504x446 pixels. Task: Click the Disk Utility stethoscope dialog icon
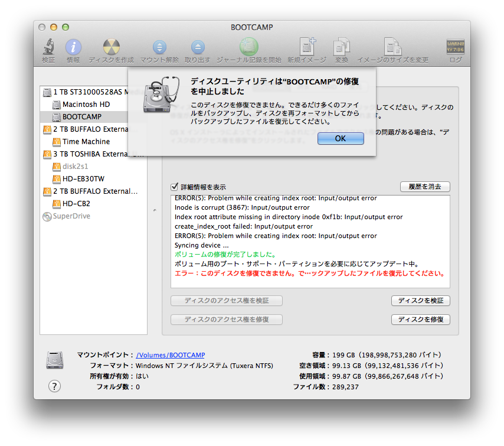(161, 95)
